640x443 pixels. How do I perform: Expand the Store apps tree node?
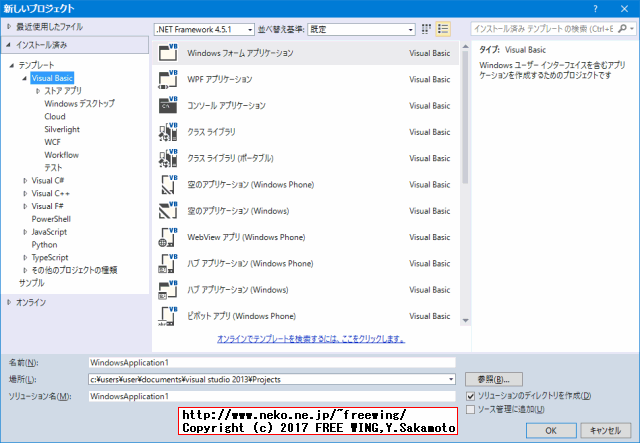pyautogui.click(x=38, y=91)
